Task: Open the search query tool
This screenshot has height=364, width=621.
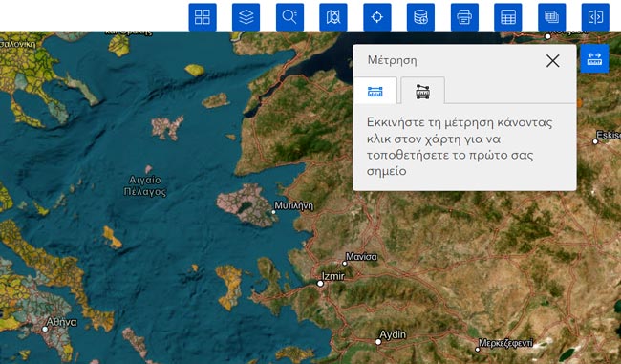Action: (289, 17)
